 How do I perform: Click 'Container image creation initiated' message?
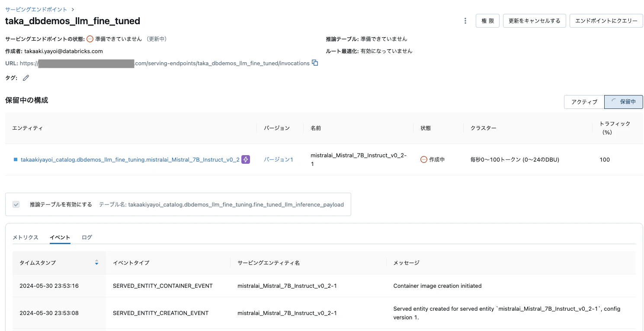click(437, 286)
